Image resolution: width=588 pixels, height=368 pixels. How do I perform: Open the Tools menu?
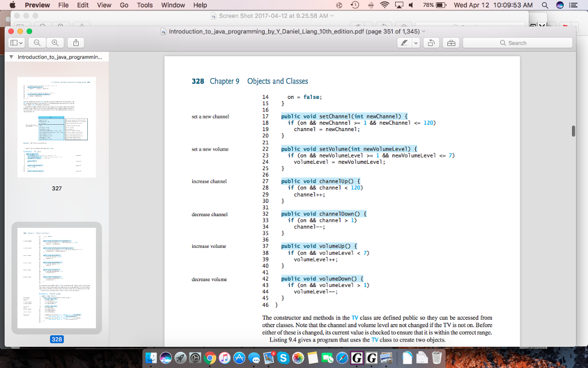tap(144, 5)
